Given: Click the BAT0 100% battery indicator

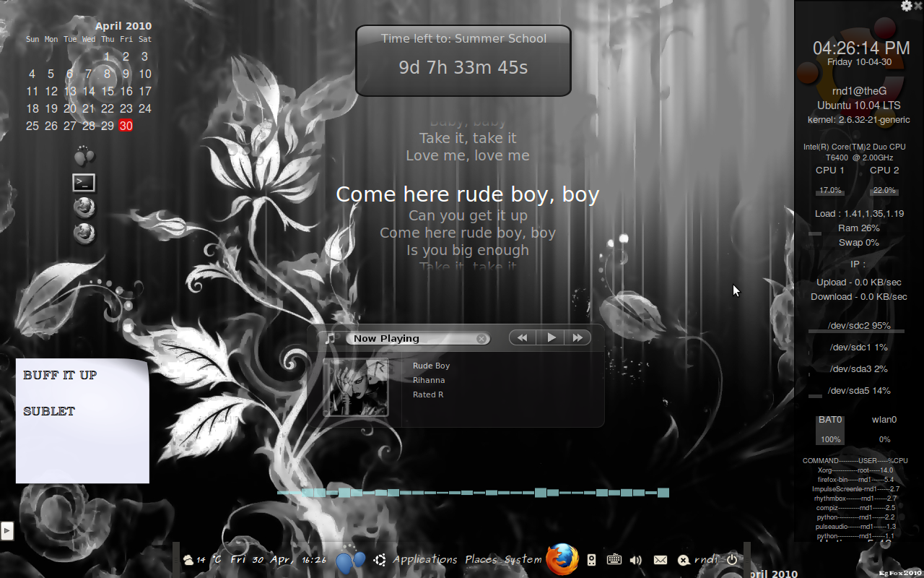Looking at the screenshot, I should 830,430.
